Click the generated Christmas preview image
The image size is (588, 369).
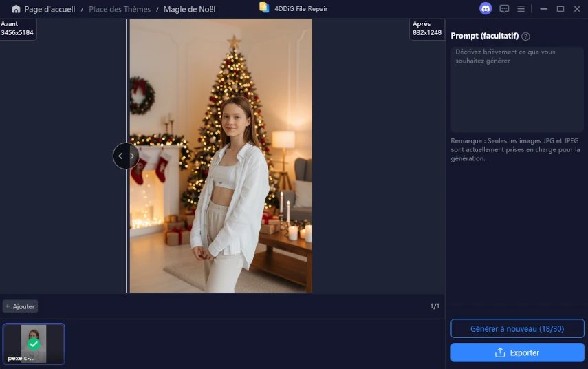(x=221, y=156)
